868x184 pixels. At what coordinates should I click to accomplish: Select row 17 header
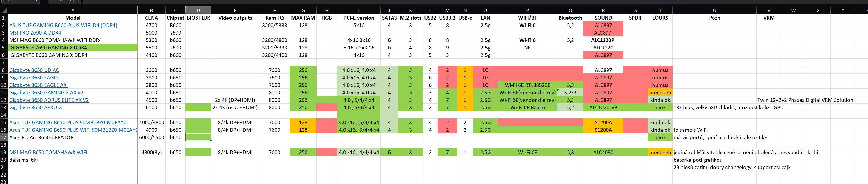(4, 137)
